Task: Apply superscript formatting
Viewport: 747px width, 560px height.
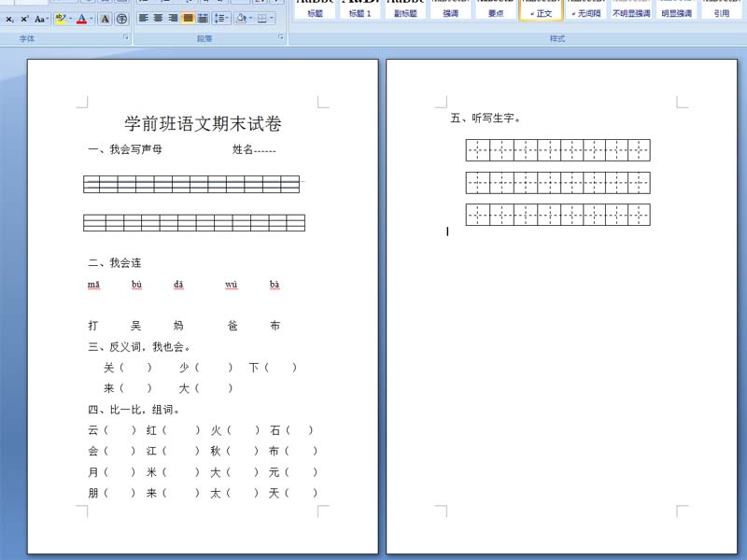Action: coord(24,19)
